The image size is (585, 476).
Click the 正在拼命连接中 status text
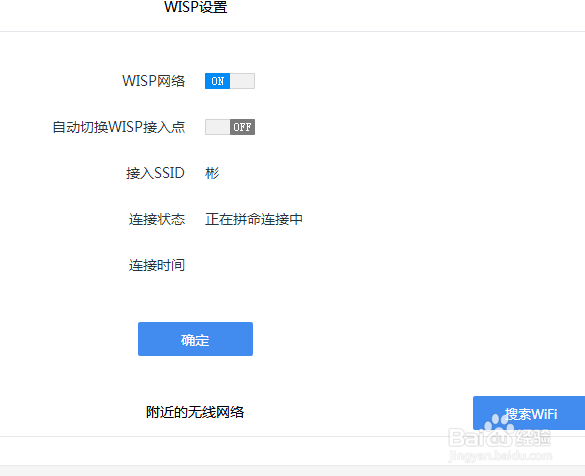click(254, 219)
